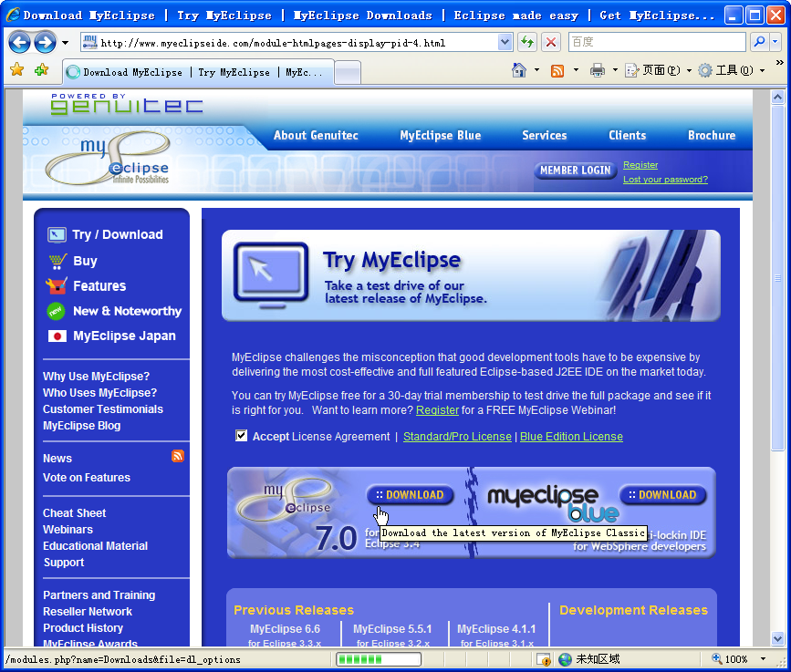Click the New & Noteworthy green badge icon

[x=56, y=311]
